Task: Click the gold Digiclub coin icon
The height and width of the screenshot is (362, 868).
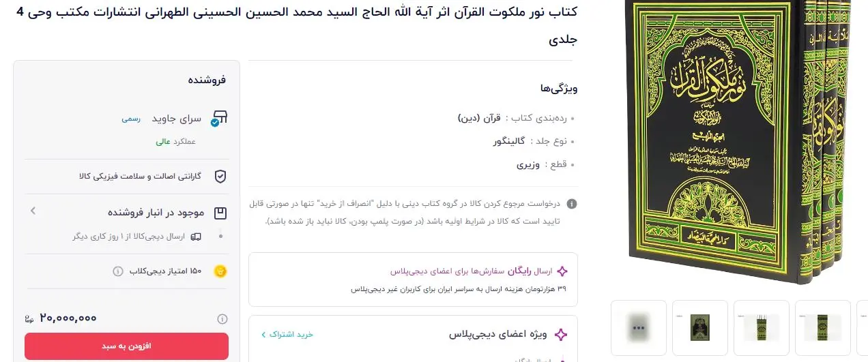Action: 220,271
